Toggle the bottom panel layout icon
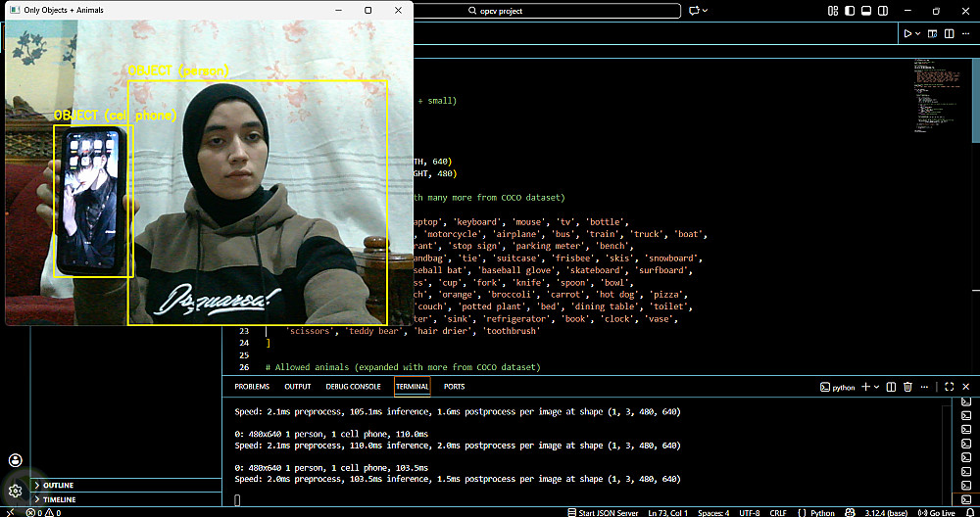Image resolution: width=980 pixels, height=517 pixels. [x=866, y=11]
